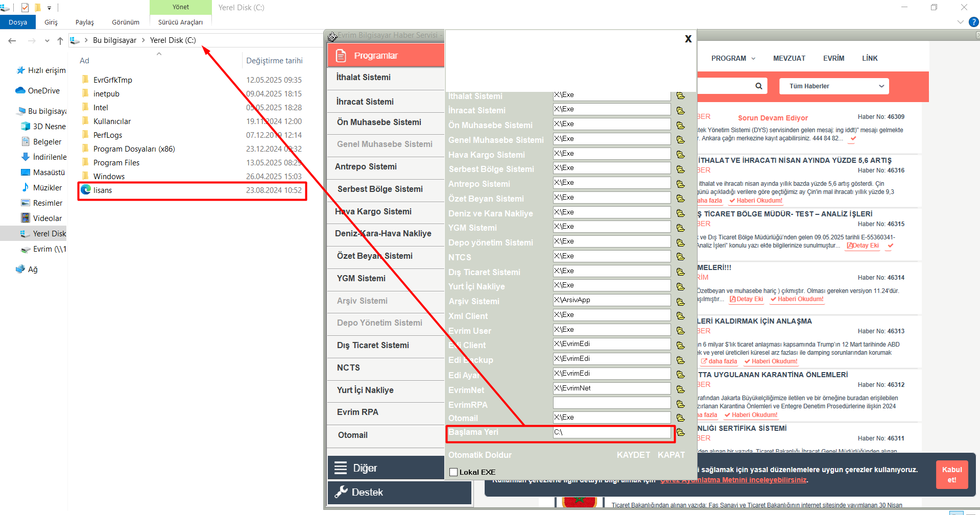Browse folder for Antrepo Sistemi path

pos(680,184)
